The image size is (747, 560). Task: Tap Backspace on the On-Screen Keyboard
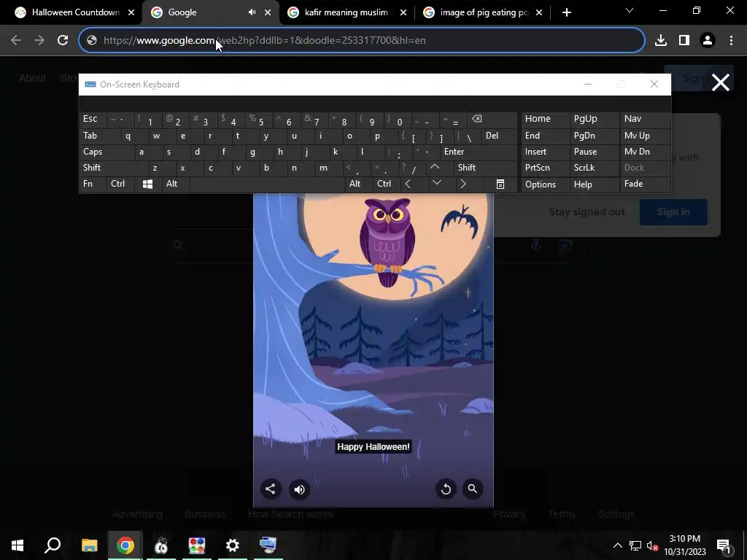click(x=492, y=119)
